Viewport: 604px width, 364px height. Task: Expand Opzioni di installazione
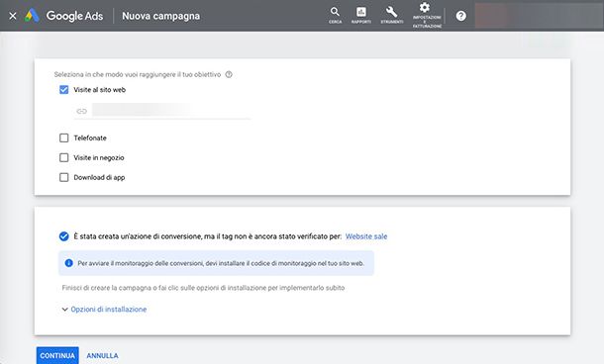(104, 309)
